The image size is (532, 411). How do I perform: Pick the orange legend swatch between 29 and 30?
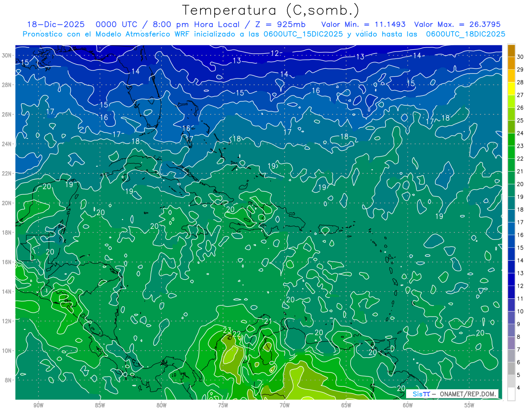[511, 63]
